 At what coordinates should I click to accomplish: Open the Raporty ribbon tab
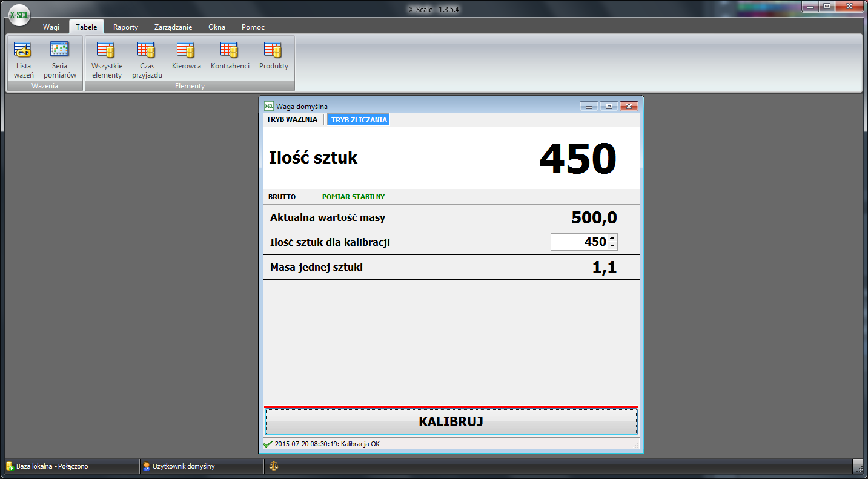coord(125,27)
